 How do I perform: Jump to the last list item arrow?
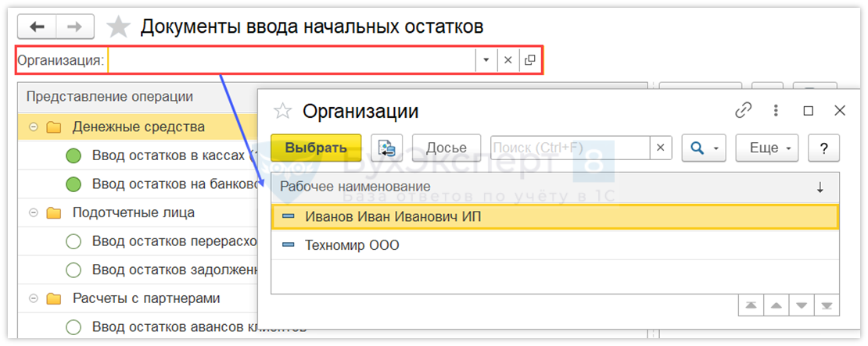coord(827,305)
